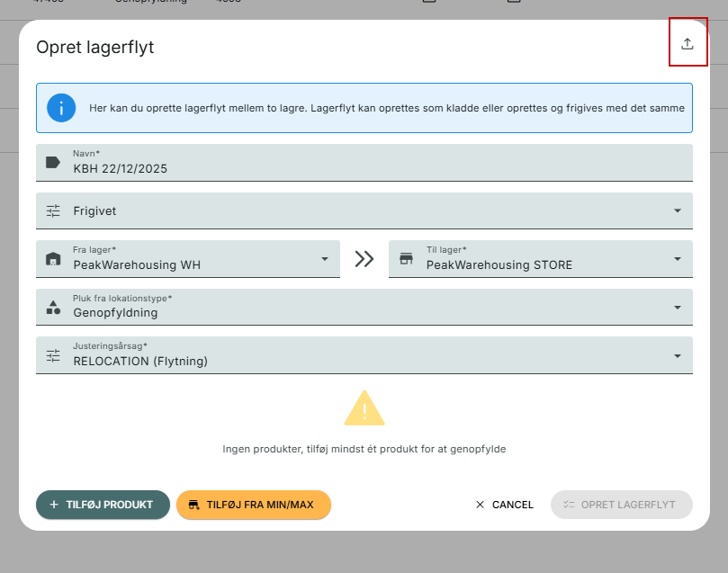Click the upload icon in dialog header
This screenshot has width=728, height=573.
(x=688, y=43)
